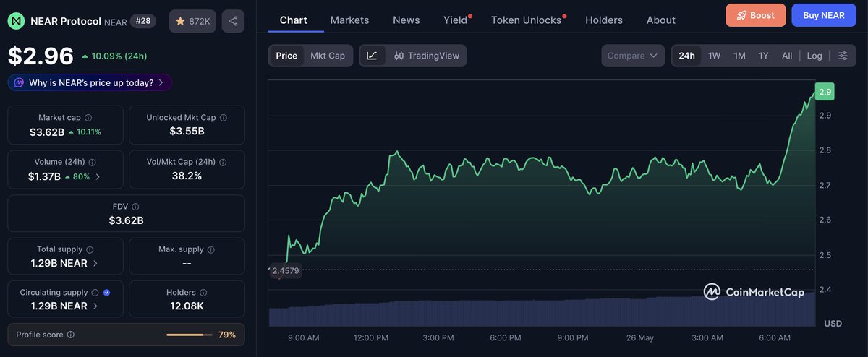Screen dimensions: 868x357
Task: Open the About tab
Action: pyautogui.click(x=660, y=20)
